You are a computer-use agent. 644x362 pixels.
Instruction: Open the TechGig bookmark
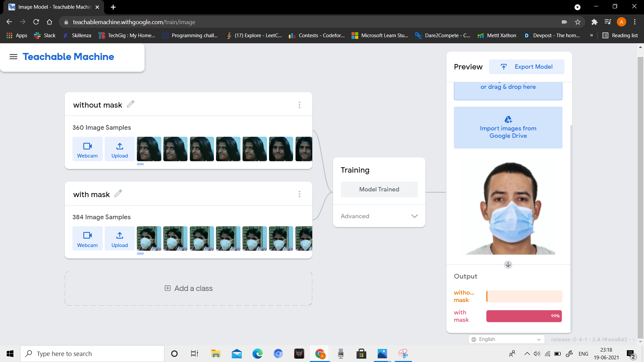point(127,36)
